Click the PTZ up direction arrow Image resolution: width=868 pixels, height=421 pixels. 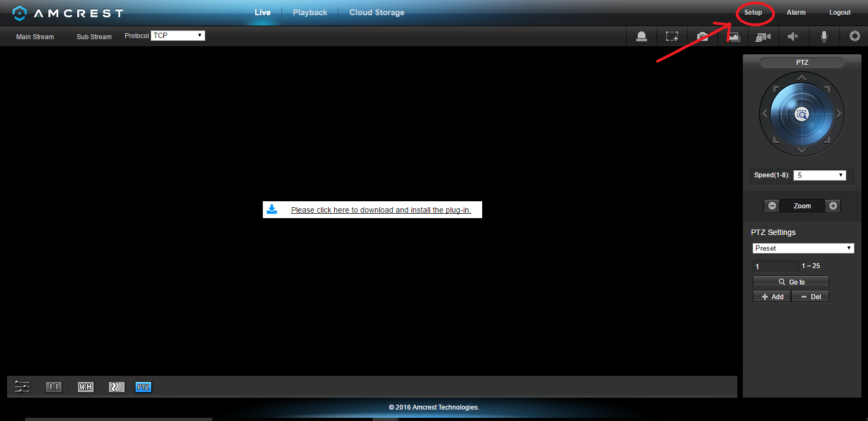[x=802, y=78]
